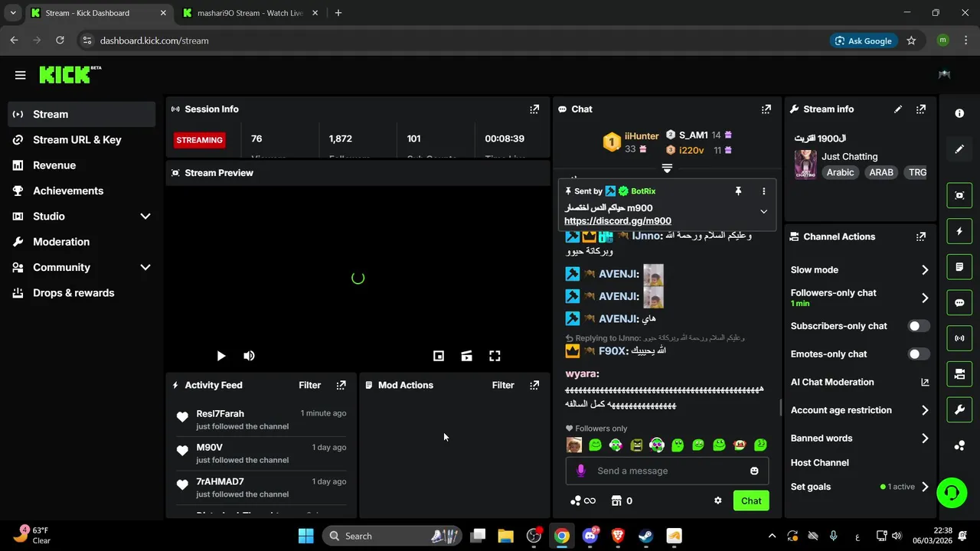Viewport: 980px width, 551px height.
Task: Switch to mashari9O Stream browser tab
Action: pyautogui.click(x=250, y=13)
